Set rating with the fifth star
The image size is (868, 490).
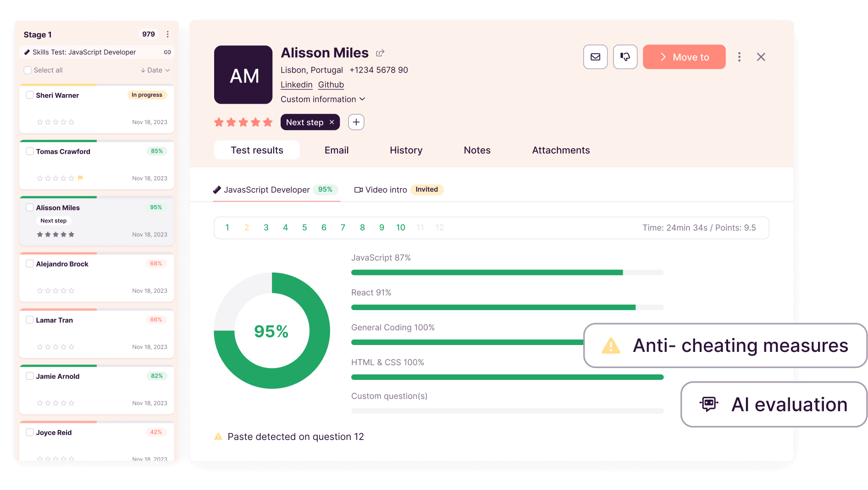[268, 122]
